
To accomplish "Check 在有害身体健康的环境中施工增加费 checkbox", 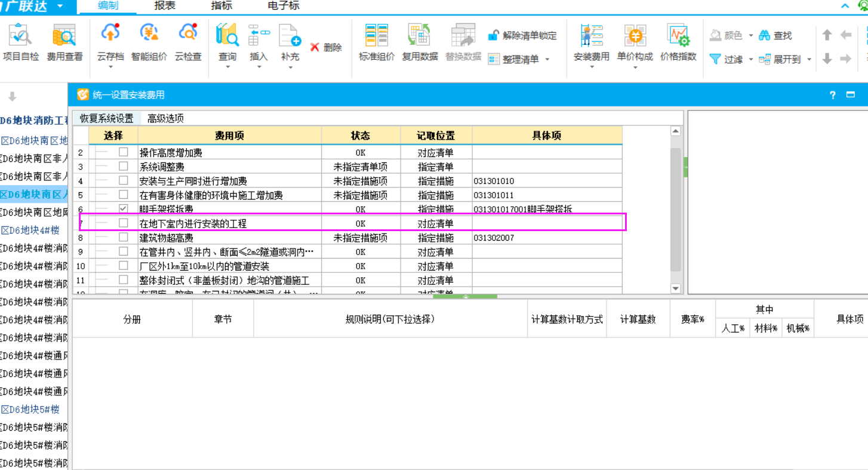I will point(123,195).
